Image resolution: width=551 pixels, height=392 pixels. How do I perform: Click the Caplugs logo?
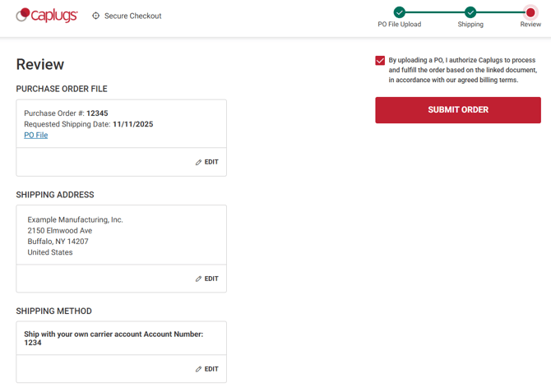(x=47, y=15)
